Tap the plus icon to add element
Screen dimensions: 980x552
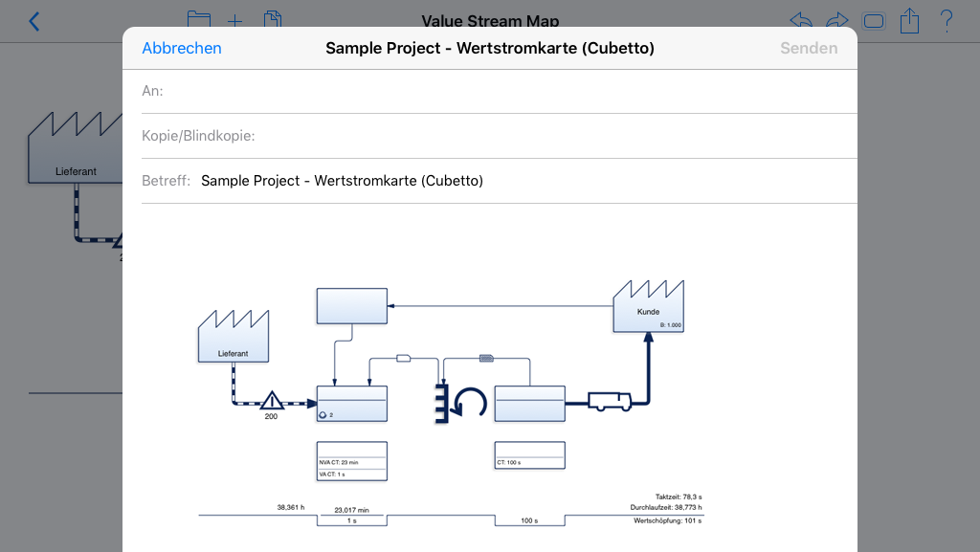[235, 21]
